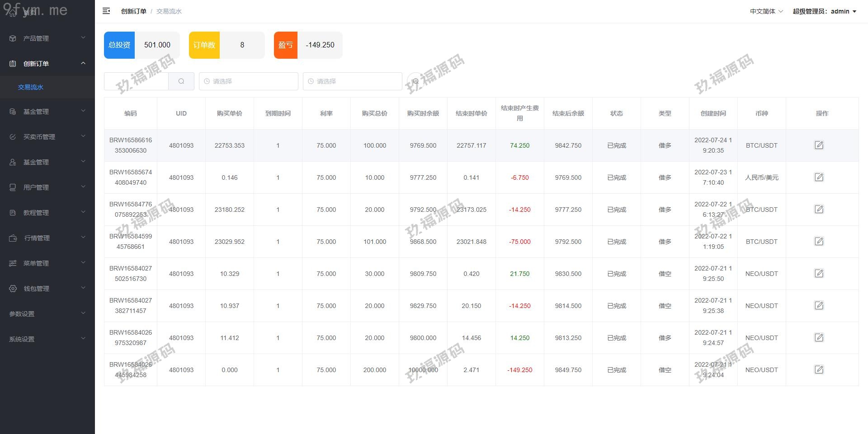Click edit icon on the last order row

pyautogui.click(x=819, y=370)
